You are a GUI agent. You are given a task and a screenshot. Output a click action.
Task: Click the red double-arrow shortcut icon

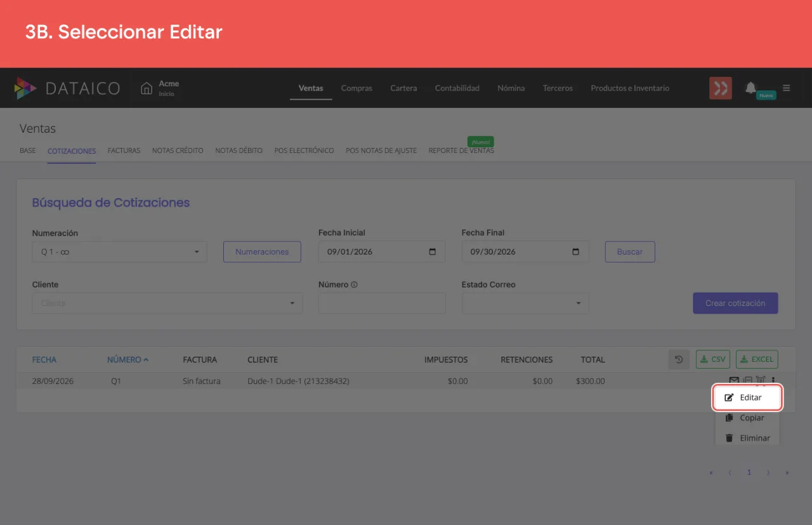coord(721,88)
